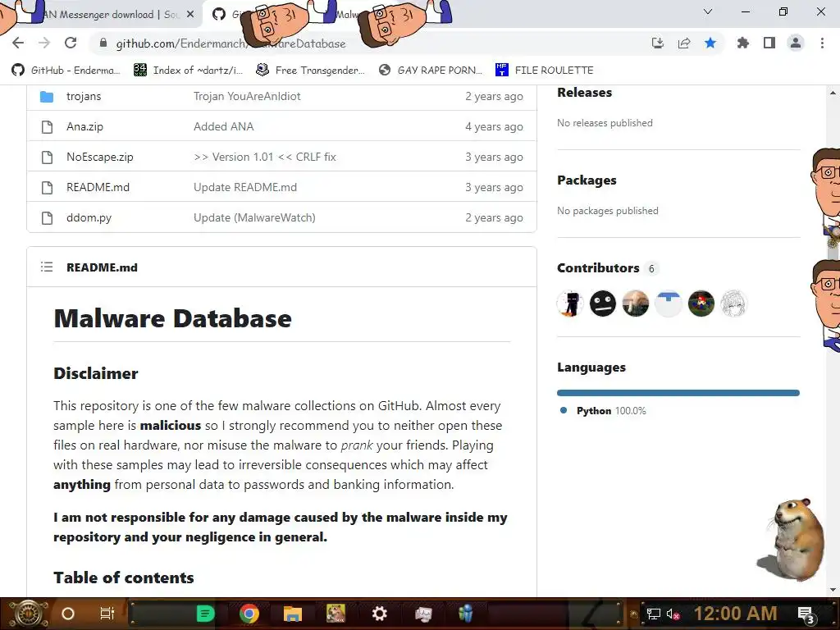This screenshot has width=840, height=630.
Task: Click the file icon beside ddom.py
Action: (x=47, y=218)
